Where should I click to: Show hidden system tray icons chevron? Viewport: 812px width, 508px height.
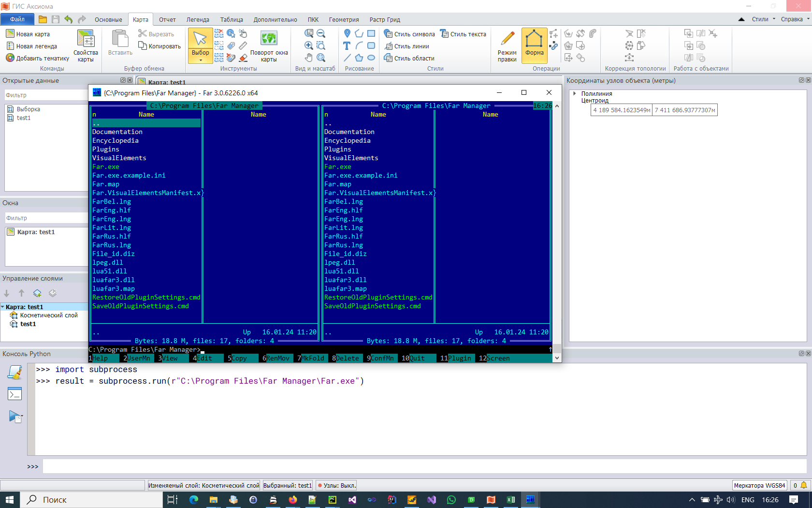692,500
